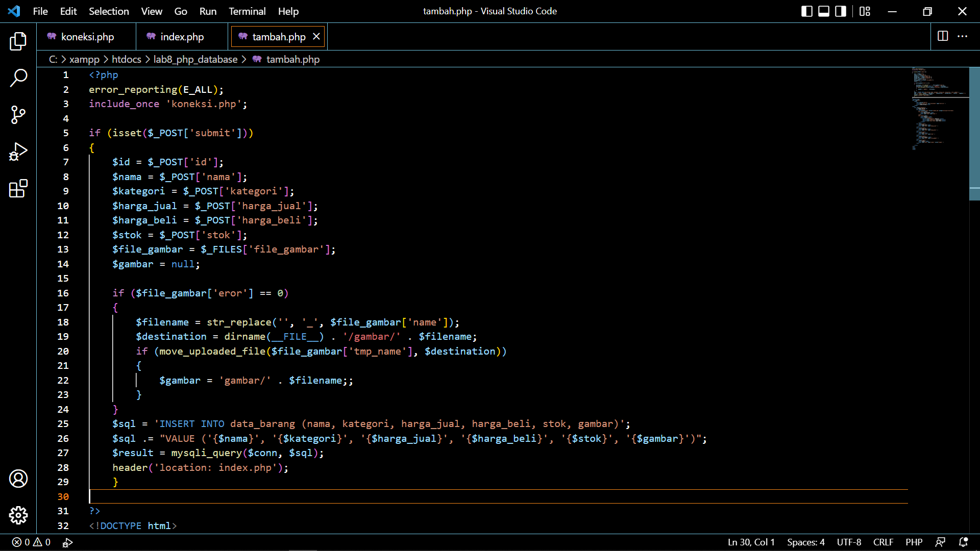Open the Extensions view
This screenshot has width=980, height=551.
pyautogui.click(x=18, y=188)
